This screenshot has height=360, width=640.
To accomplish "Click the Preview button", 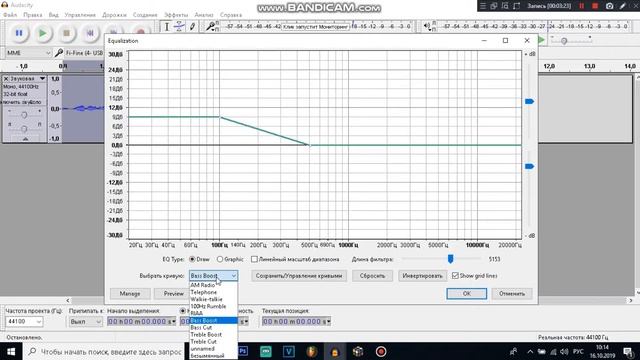I will click(x=173, y=293).
